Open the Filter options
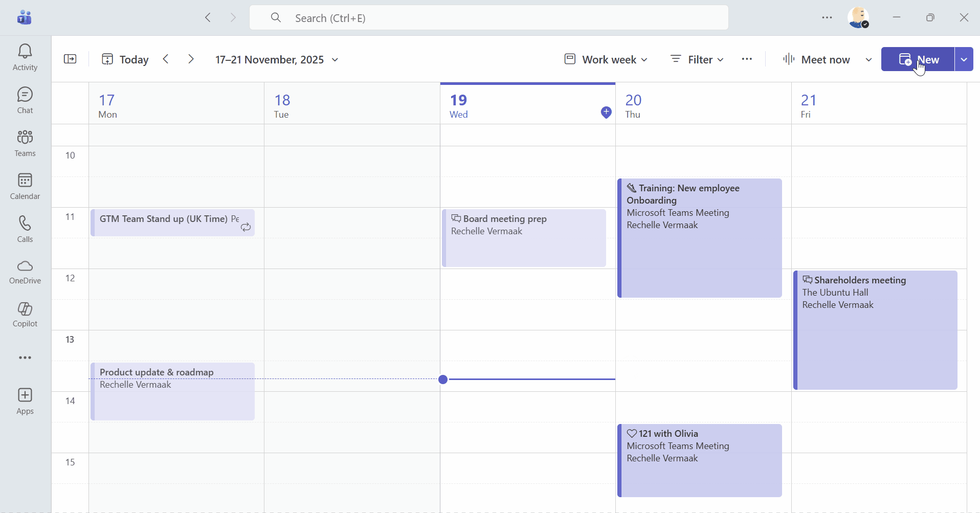 (x=697, y=59)
